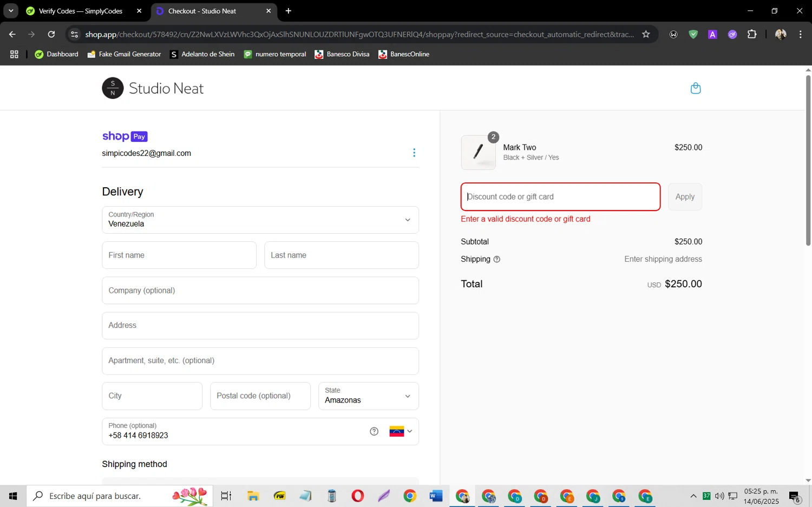Open File Explorer from the taskbar
The image size is (812, 507).
pos(253,496)
